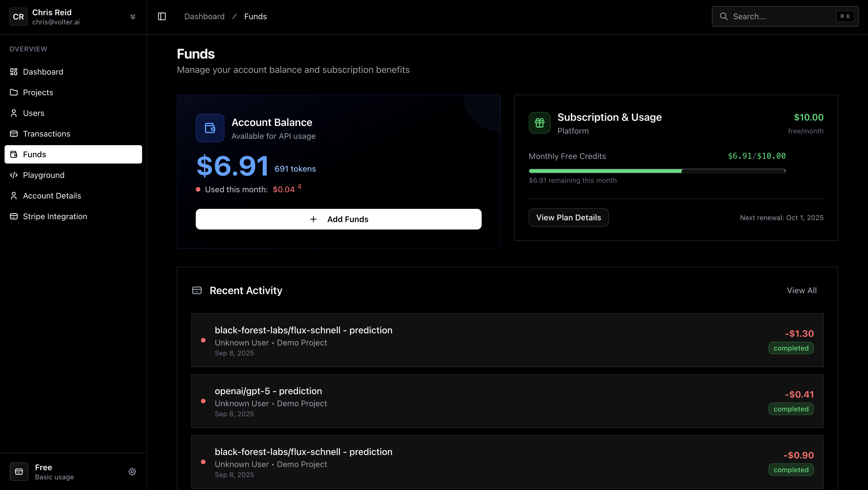Viewport: 868px width, 490px height.
Task: Click View Plan Details button
Action: (568, 217)
